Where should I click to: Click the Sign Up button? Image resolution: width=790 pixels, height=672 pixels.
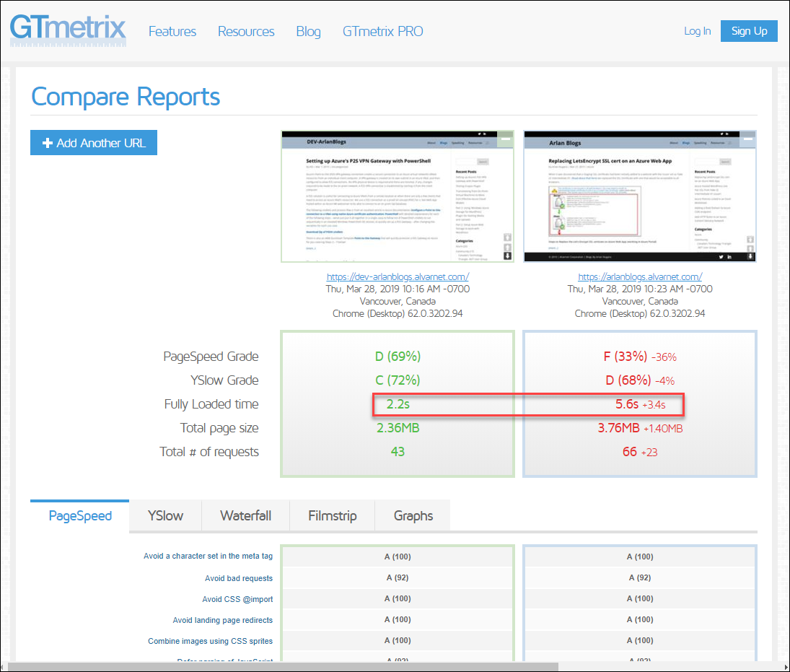[749, 31]
